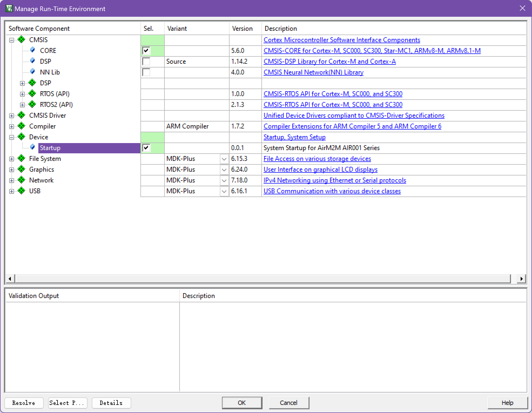Click the green diamond icon next to Compiler
The width and height of the screenshot is (532, 413).
tap(21, 126)
